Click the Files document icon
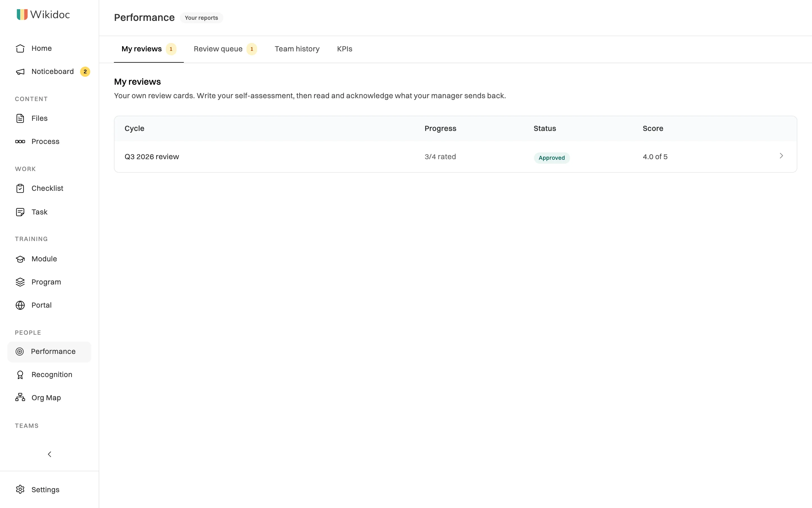The width and height of the screenshot is (812, 508). coord(20,118)
